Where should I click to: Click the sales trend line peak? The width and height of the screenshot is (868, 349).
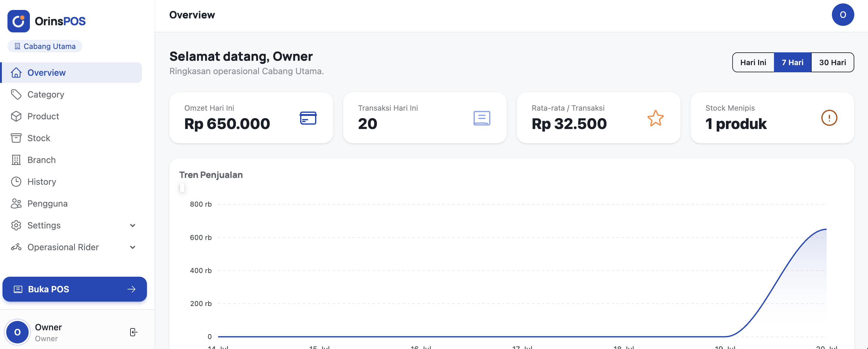click(826, 229)
